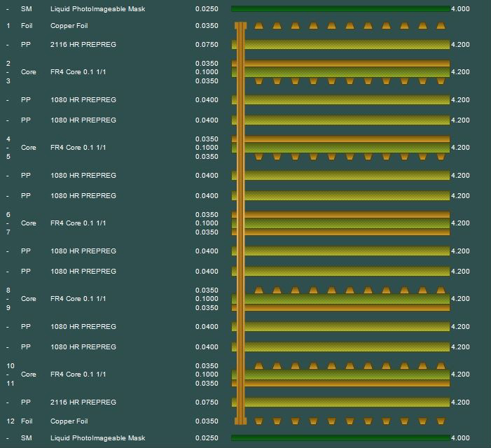The image size is (491, 448).
Task: Select 1080 HR PREPREG directly below layer 7
Action: (83, 251)
